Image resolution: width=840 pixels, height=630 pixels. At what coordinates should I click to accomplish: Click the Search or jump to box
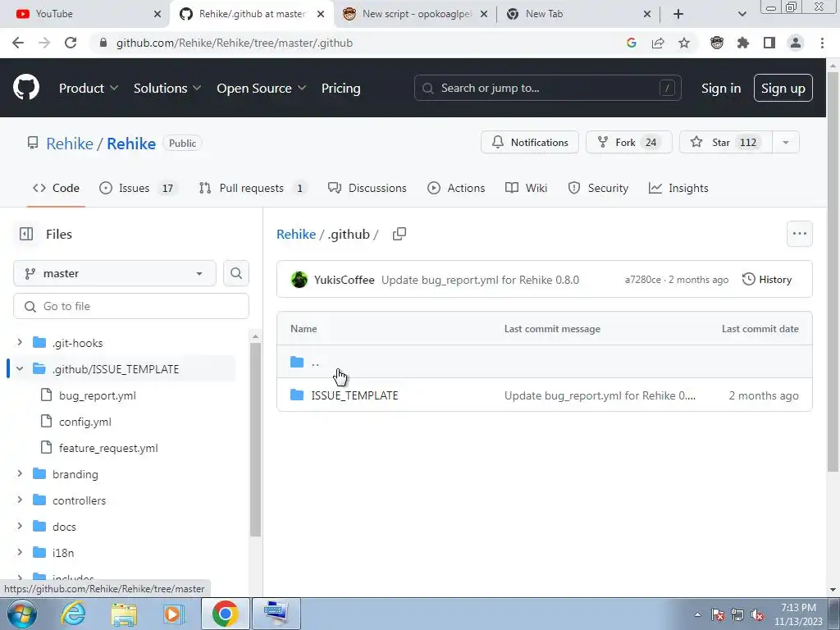click(547, 89)
